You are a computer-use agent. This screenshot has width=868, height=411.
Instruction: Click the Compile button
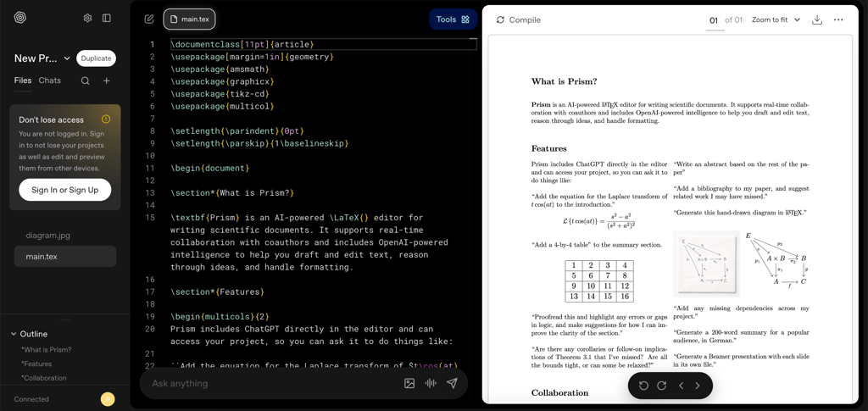coord(518,19)
